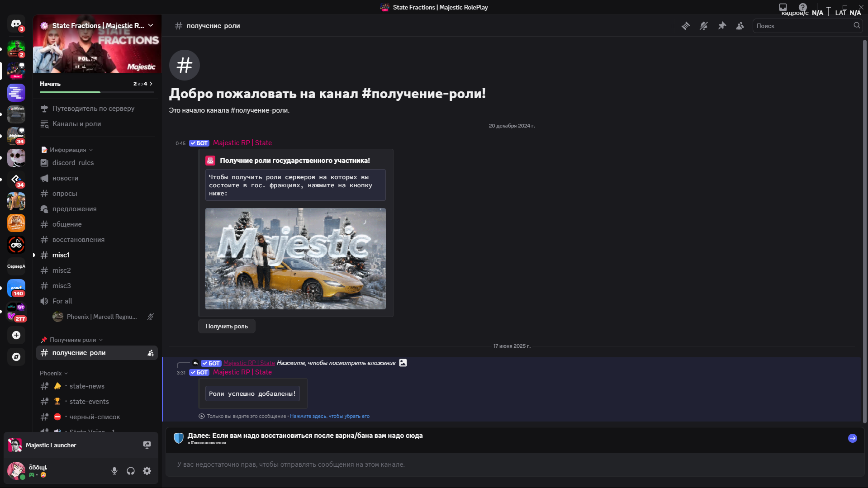Expand State Fractions server dropdown menu

pos(151,25)
